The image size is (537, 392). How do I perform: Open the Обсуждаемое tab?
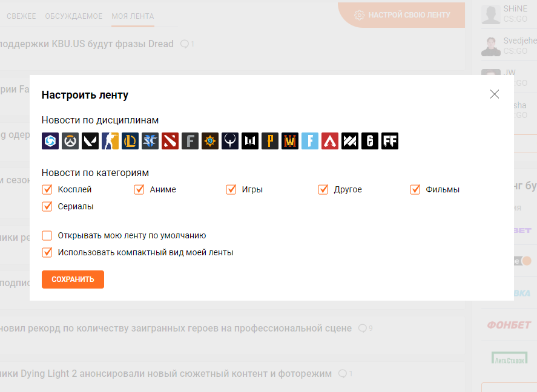[x=74, y=16]
